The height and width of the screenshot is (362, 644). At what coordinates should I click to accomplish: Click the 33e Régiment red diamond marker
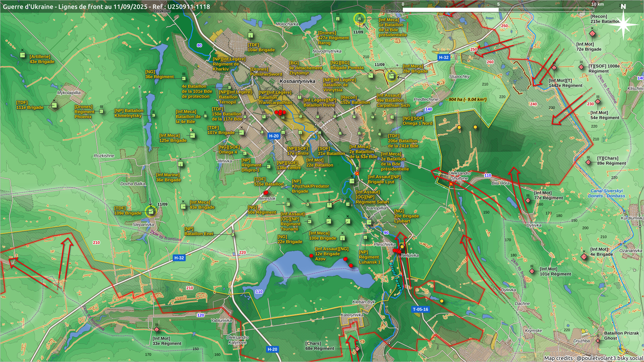click(157, 330)
